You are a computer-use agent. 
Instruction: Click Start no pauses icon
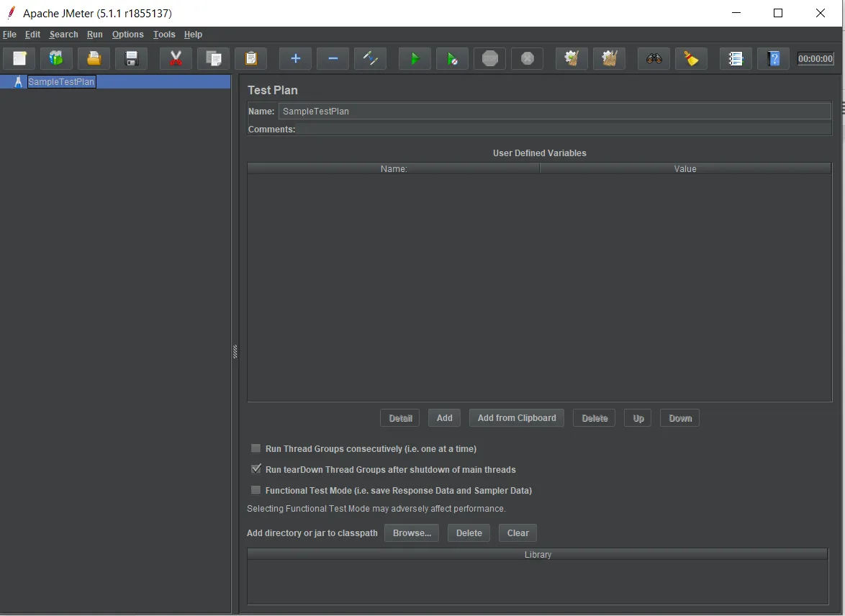point(452,59)
